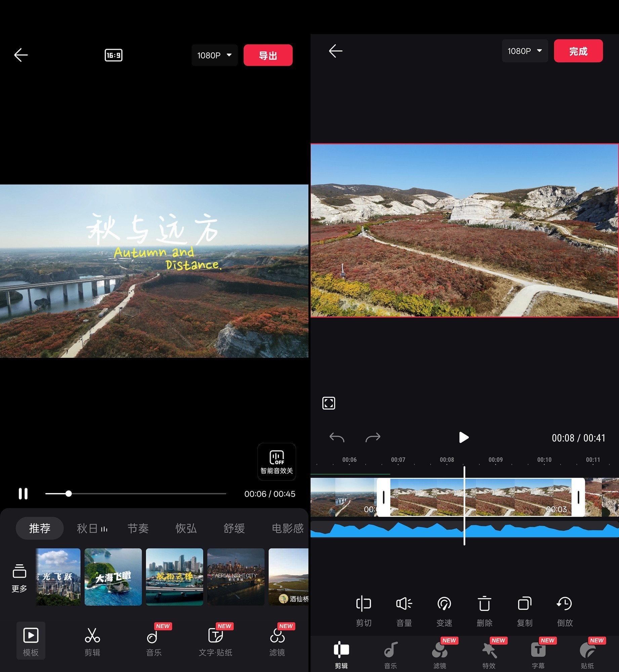Delete the selected clip with 删除
The width and height of the screenshot is (619, 672).
(484, 612)
